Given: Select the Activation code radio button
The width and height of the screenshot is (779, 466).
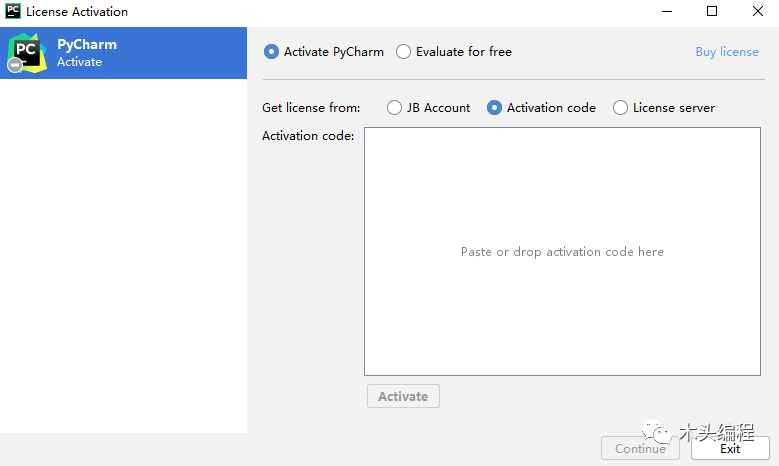Looking at the screenshot, I should point(494,108).
